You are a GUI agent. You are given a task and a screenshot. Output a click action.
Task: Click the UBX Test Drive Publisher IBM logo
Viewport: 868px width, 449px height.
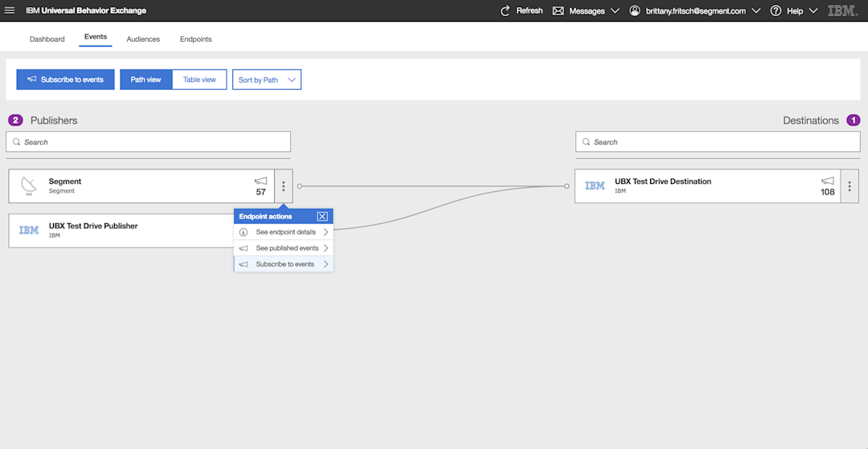click(x=29, y=231)
